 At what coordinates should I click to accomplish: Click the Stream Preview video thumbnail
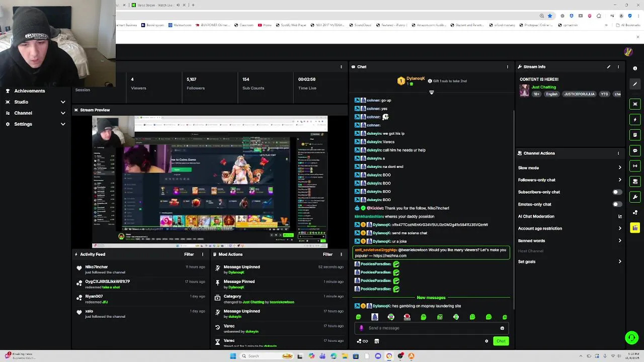(210, 182)
